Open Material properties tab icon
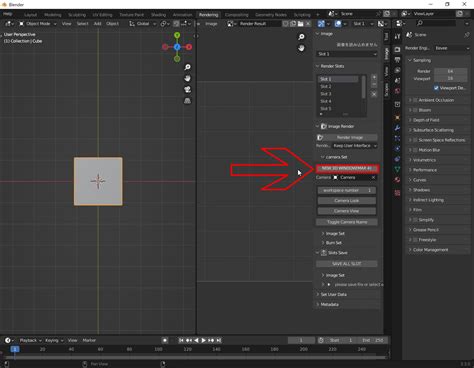Screen dimensions: 474x368 pyautogui.click(x=397, y=180)
